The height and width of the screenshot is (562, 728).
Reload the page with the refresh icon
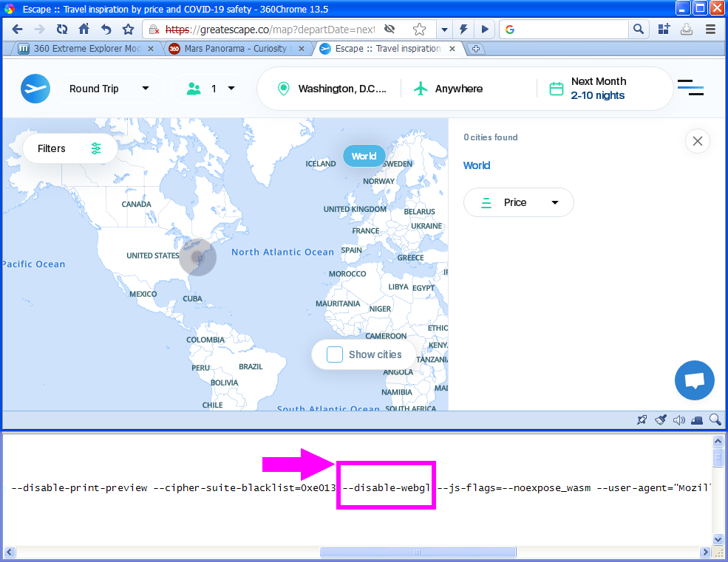pos(62,30)
